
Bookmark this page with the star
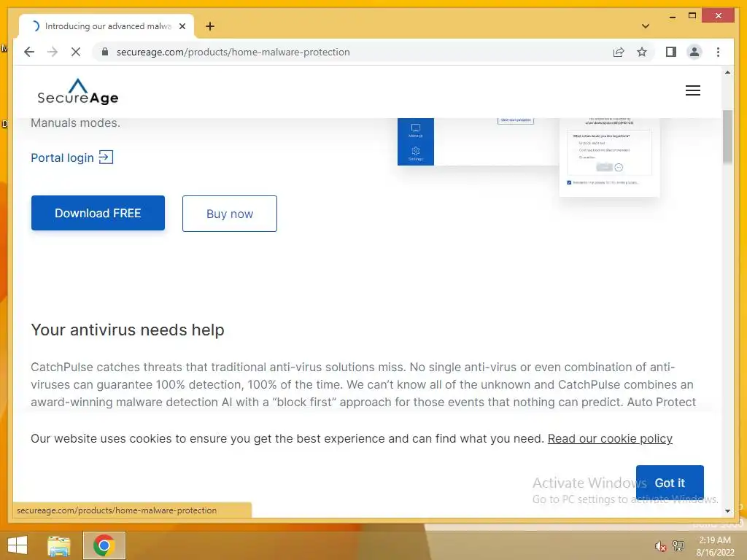pyautogui.click(x=642, y=52)
